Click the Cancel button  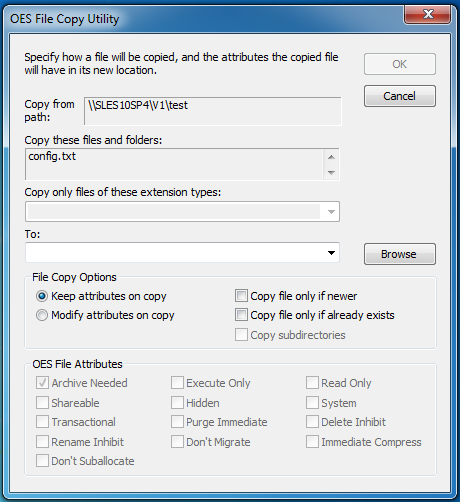[x=400, y=96]
